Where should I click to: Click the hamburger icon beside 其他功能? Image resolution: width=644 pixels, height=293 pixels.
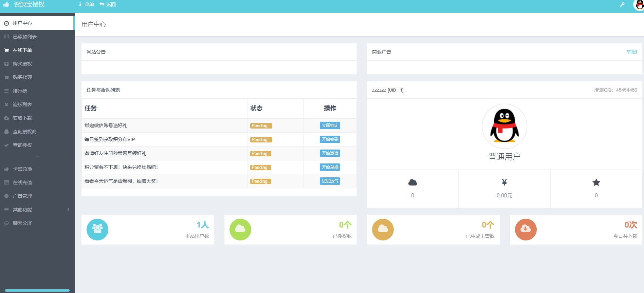pos(6,210)
